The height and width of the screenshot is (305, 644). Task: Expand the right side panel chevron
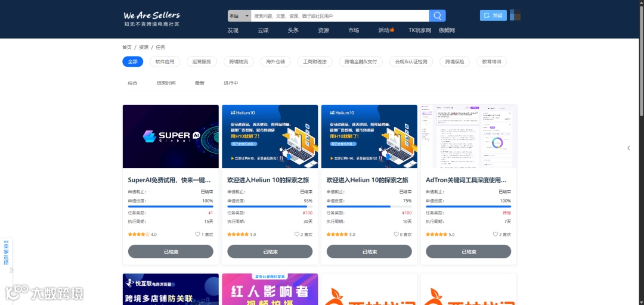[628, 148]
